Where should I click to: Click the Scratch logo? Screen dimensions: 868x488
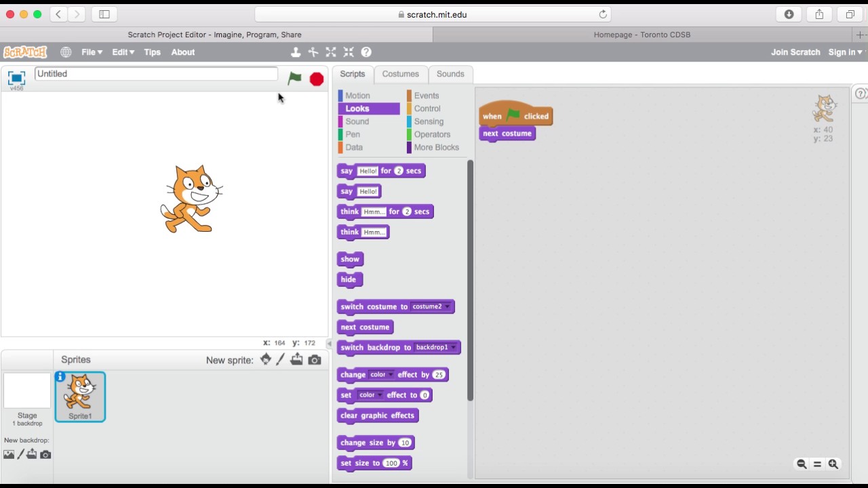(25, 52)
